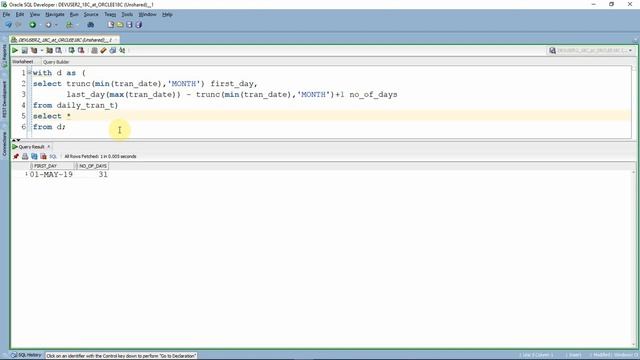
Task: Click the Save icon in main toolbar
Action: tap(129, 25)
